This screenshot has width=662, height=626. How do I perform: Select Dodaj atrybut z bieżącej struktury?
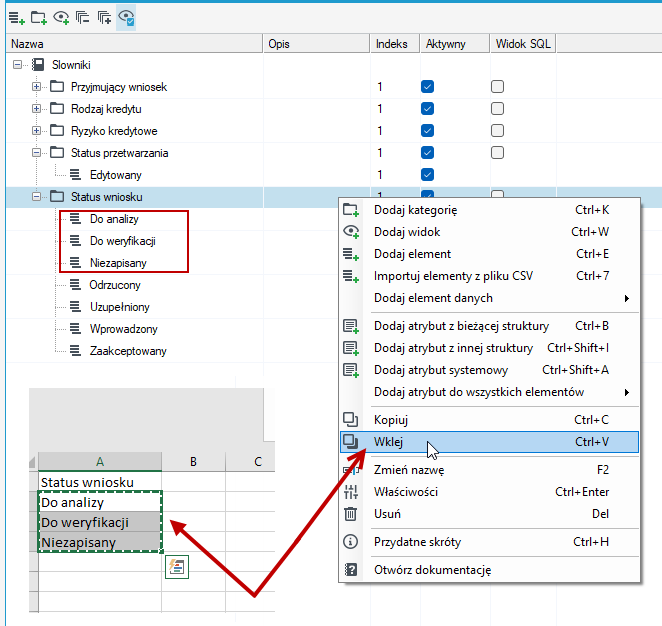(489, 326)
